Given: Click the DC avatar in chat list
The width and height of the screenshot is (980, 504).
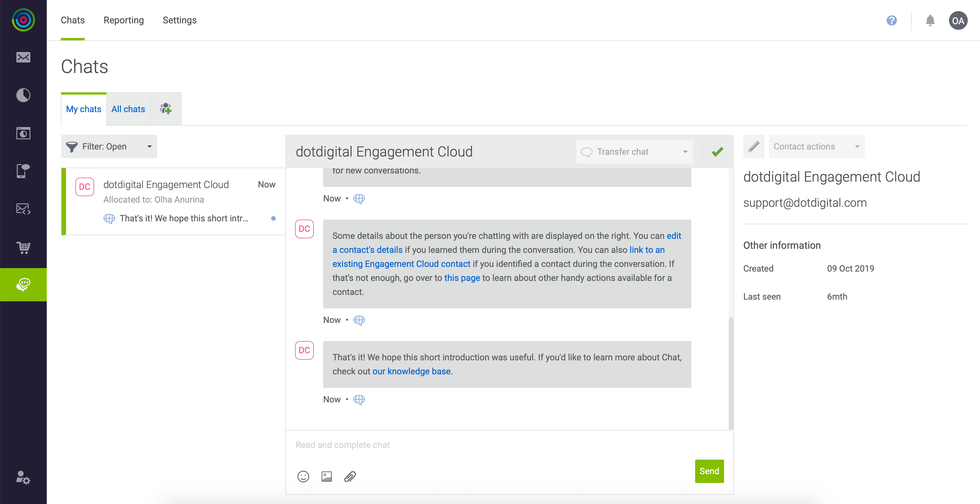Looking at the screenshot, I should click(x=85, y=187).
